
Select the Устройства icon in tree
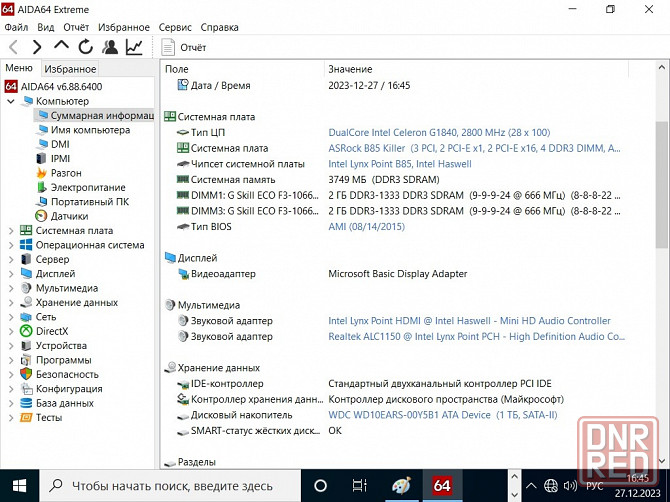click(26, 346)
